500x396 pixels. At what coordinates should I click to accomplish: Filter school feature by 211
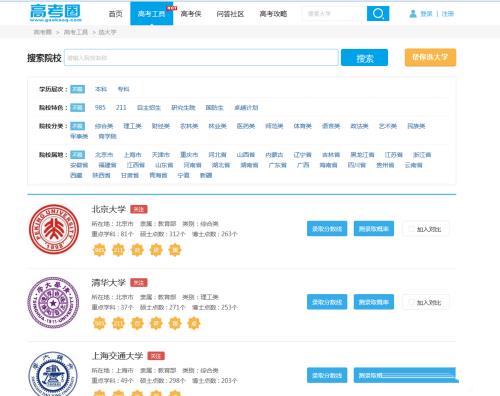[x=121, y=108]
